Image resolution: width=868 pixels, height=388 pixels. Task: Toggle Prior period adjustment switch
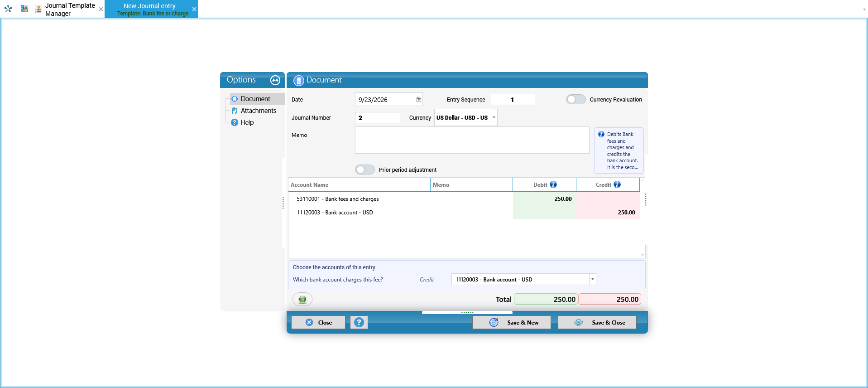[x=365, y=170]
